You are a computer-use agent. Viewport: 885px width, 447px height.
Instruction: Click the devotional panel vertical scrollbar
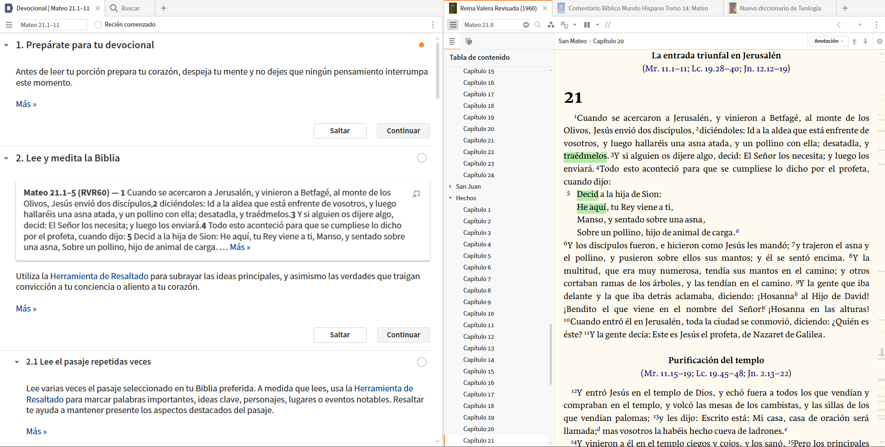438,69
